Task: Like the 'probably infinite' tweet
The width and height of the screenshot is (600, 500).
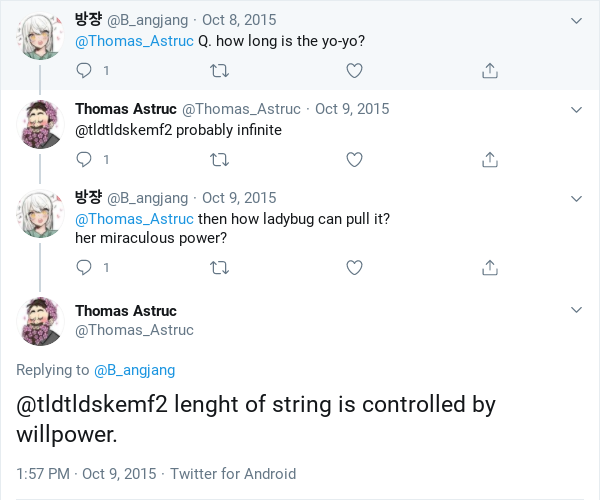Action: click(354, 159)
